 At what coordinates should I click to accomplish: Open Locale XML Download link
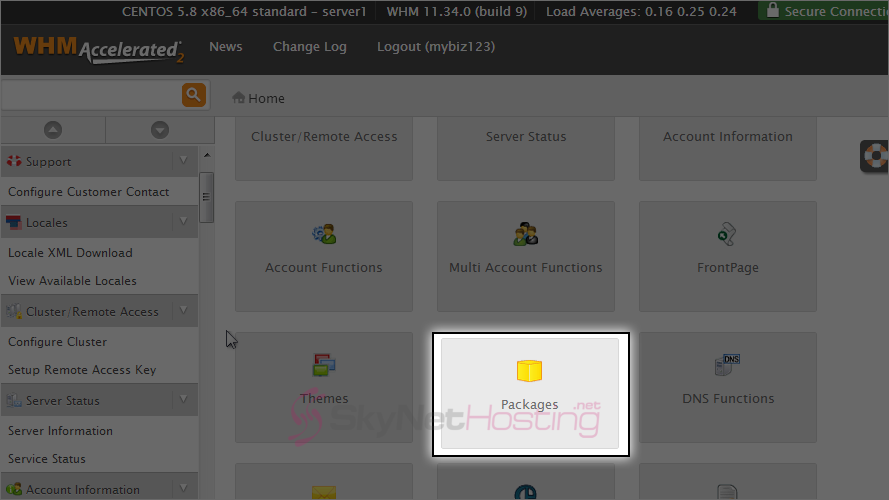click(70, 253)
